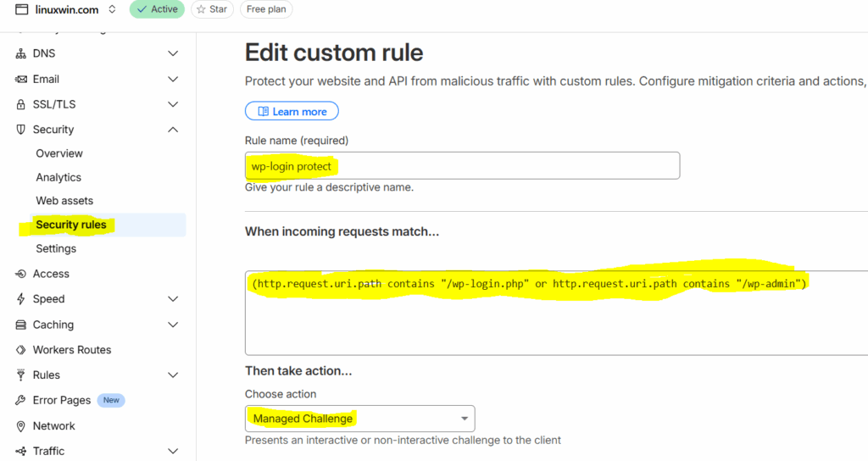The width and height of the screenshot is (868, 461).
Task: Open Error Pages menu item
Action: [61, 400]
